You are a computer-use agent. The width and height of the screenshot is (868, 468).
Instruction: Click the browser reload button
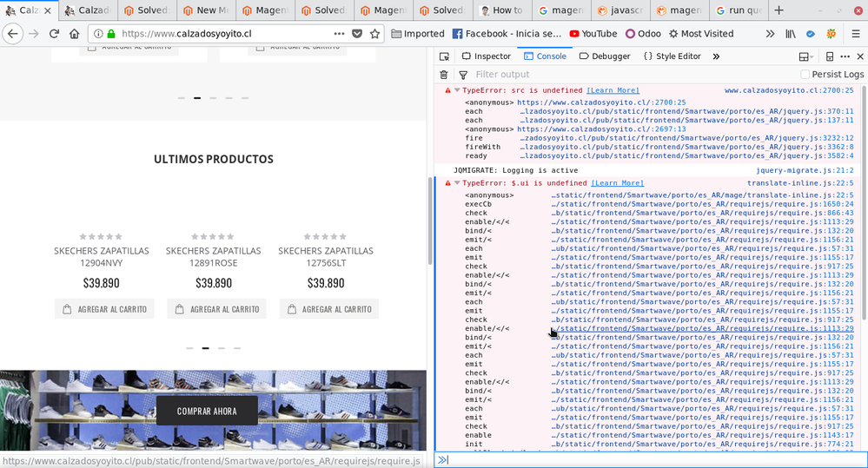point(54,34)
